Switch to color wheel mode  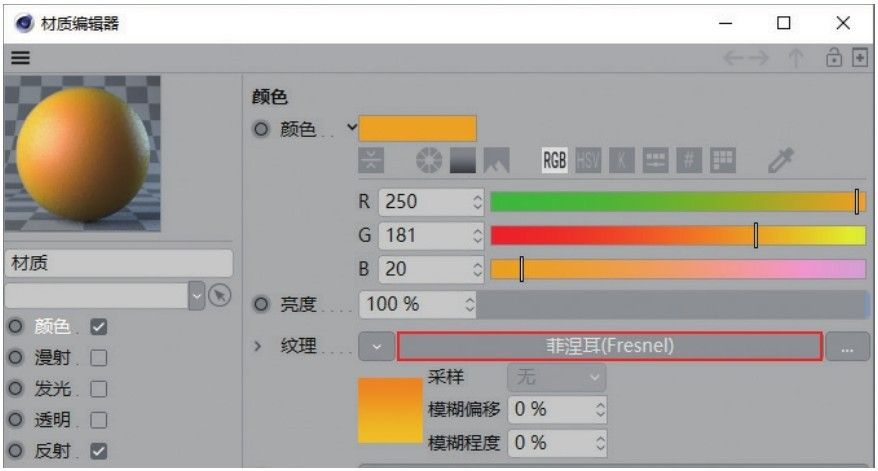pyautogui.click(x=429, y=160)
